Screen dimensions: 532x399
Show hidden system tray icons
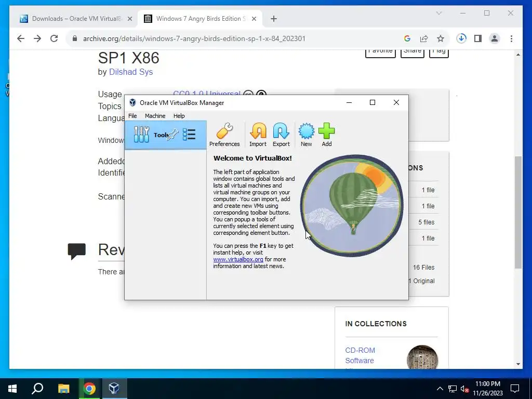point(440,389)
